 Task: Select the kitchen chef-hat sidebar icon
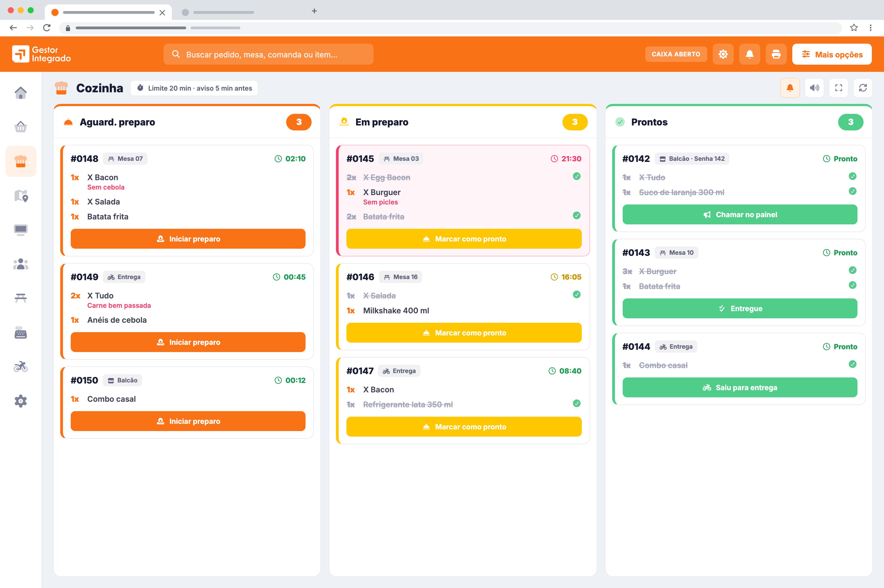(21, 161)
